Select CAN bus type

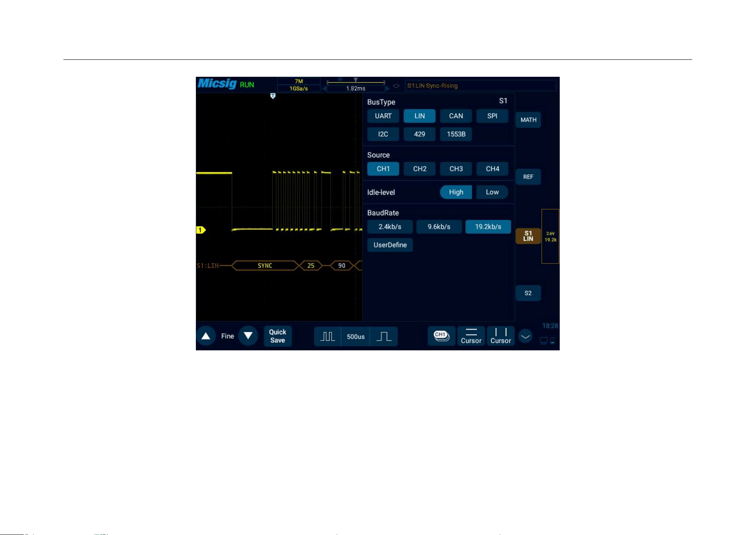456,116
